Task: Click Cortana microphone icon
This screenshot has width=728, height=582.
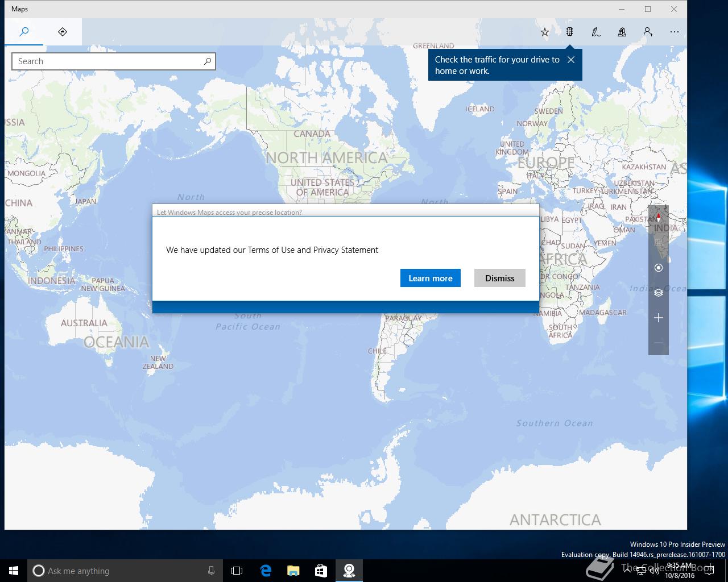Action: pyautogui.click(x=211, y=571)
